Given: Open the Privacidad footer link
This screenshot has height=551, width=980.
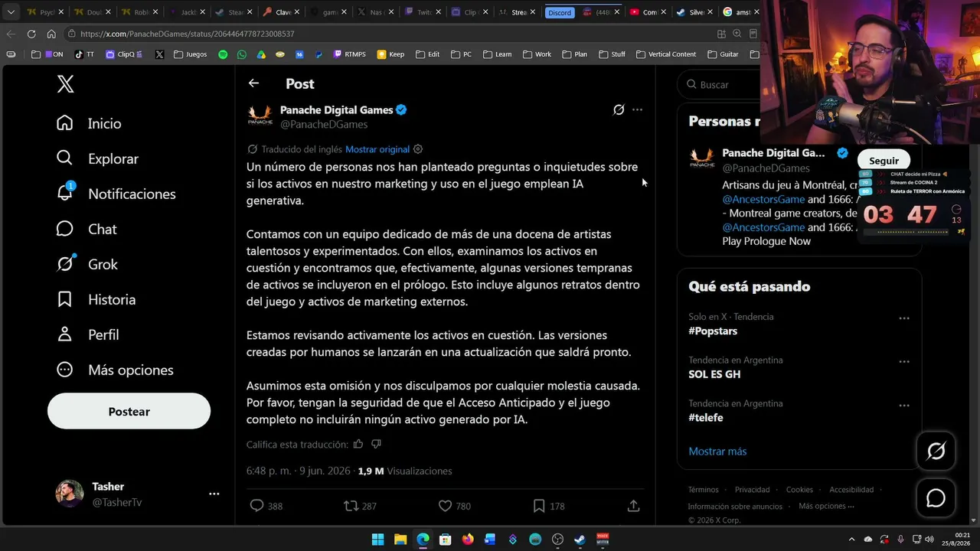Looking at the screenshot, I should (752, 490).
